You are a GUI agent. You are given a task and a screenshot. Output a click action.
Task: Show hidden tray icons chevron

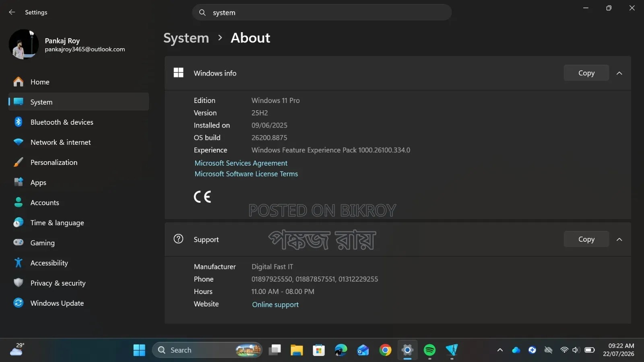(500, 350)
